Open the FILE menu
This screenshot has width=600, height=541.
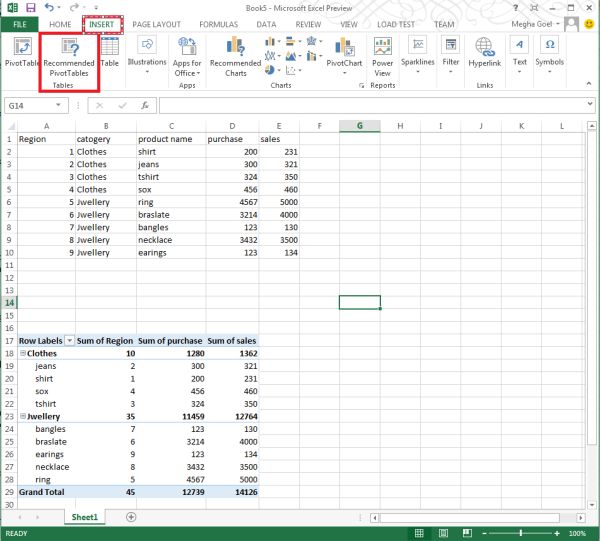pos(19,23)
